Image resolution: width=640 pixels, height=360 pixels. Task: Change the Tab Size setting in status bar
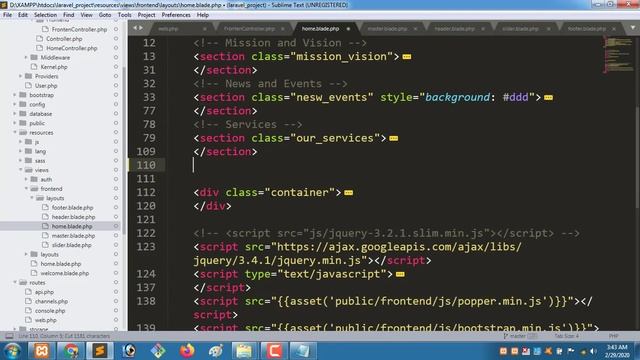pyautogui.click(x=566, y=336)
